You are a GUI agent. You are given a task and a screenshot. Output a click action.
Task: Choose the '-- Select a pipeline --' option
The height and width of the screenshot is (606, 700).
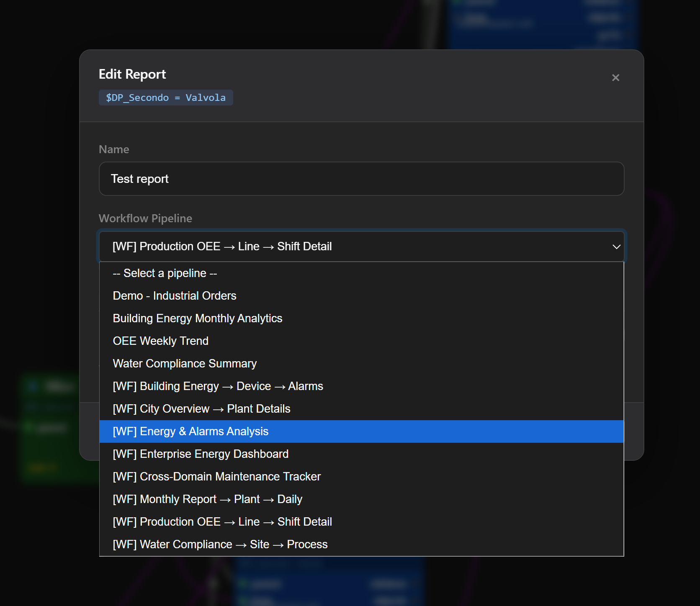coord(165,273)
